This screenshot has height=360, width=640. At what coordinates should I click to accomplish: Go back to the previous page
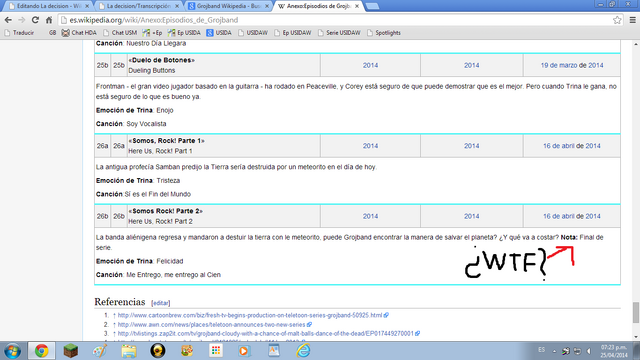[x=8, y=20]
